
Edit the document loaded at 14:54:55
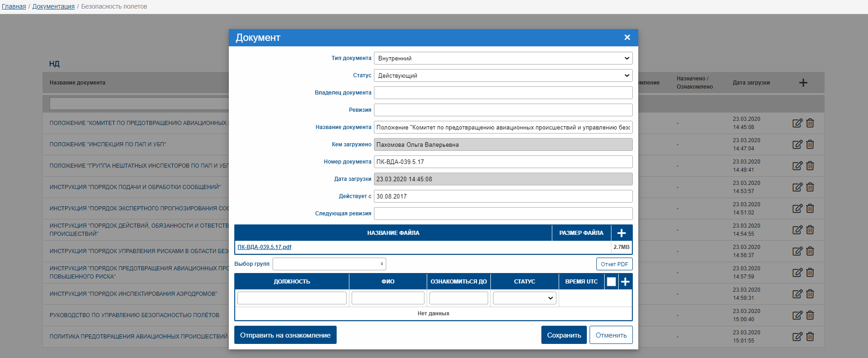click(x=797, y=230)
